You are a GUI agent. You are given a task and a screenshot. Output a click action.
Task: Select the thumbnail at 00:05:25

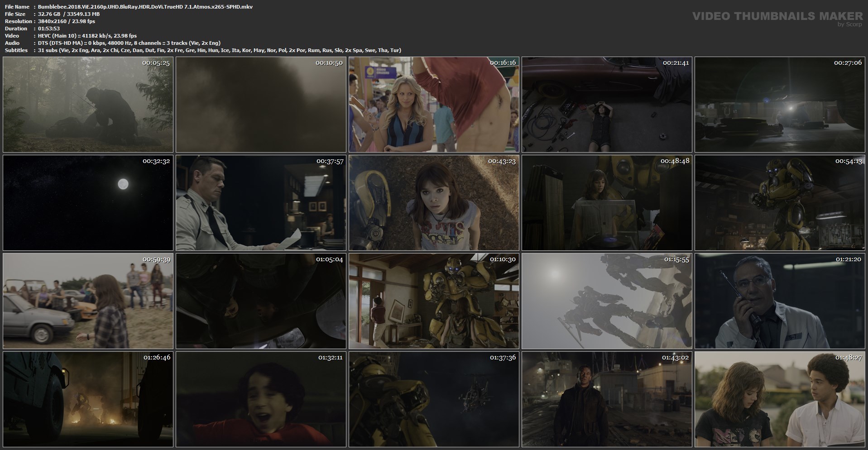(88, 105)
